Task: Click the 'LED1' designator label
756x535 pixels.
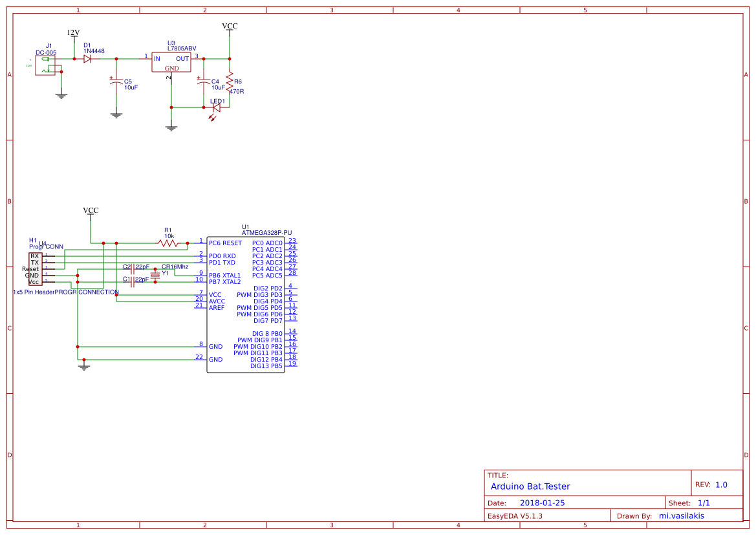Action: point(217,102)
